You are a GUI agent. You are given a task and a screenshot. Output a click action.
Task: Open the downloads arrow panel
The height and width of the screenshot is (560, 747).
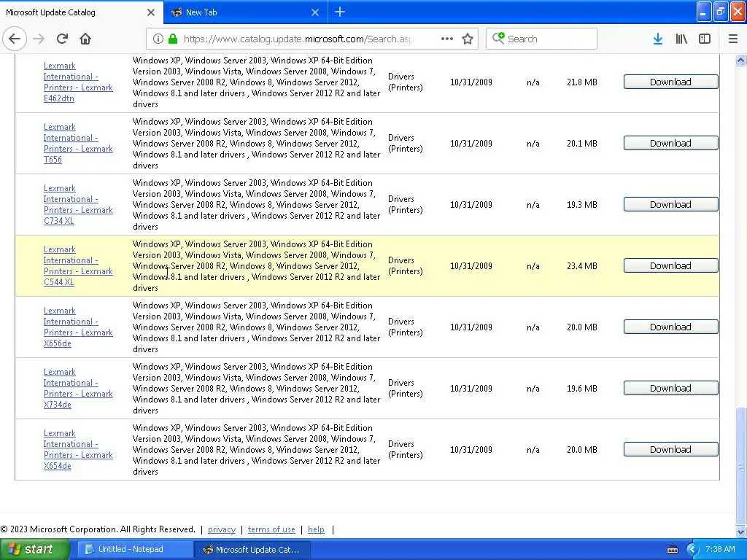point(658,39)
